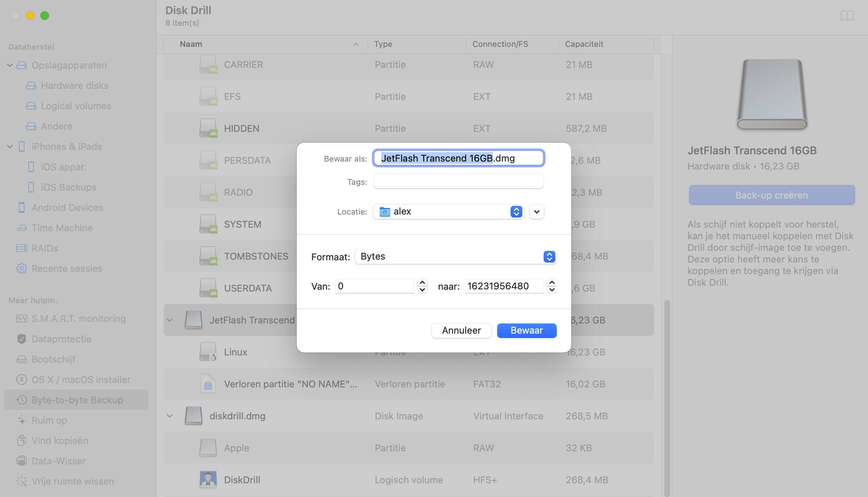
Task: Click the green zoom window button
Action: [45, 16]
